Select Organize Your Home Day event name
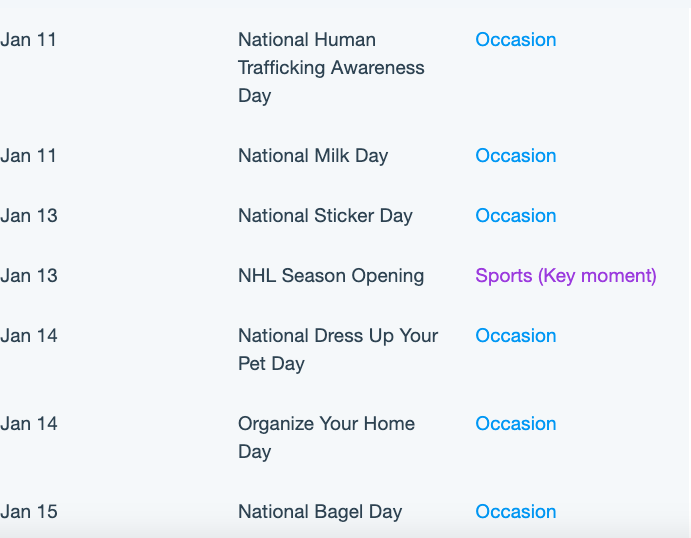 coord(327,438)
